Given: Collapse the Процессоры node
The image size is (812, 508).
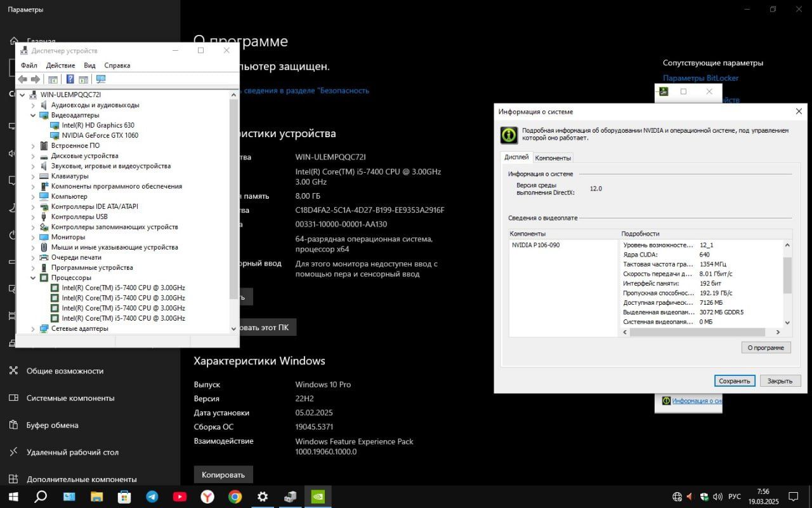Looking at the screenshot, I should 34,278.
